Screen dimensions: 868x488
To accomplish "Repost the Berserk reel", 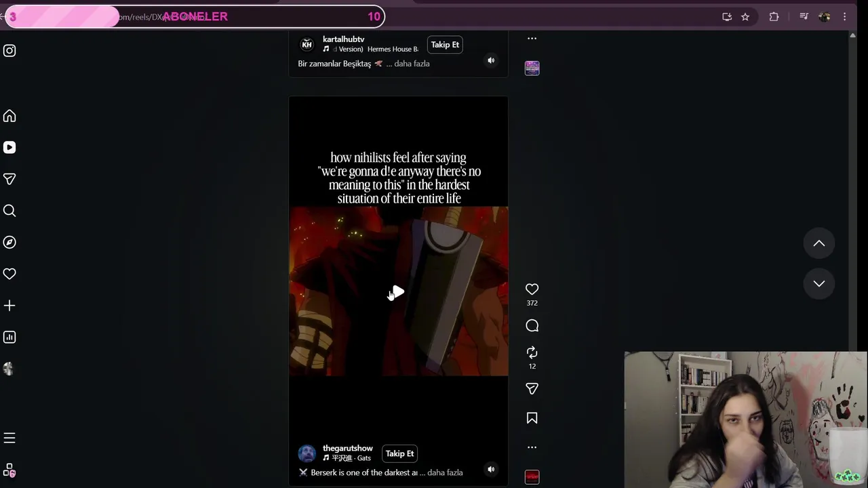I will pyautogui.click(x=532, y=352).
